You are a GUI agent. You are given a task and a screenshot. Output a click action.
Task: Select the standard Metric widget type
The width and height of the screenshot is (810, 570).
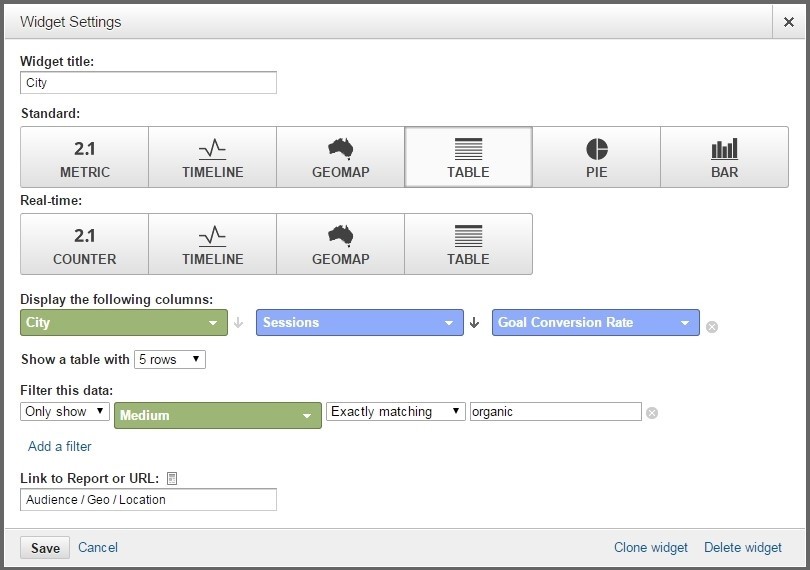coord(85,158)
